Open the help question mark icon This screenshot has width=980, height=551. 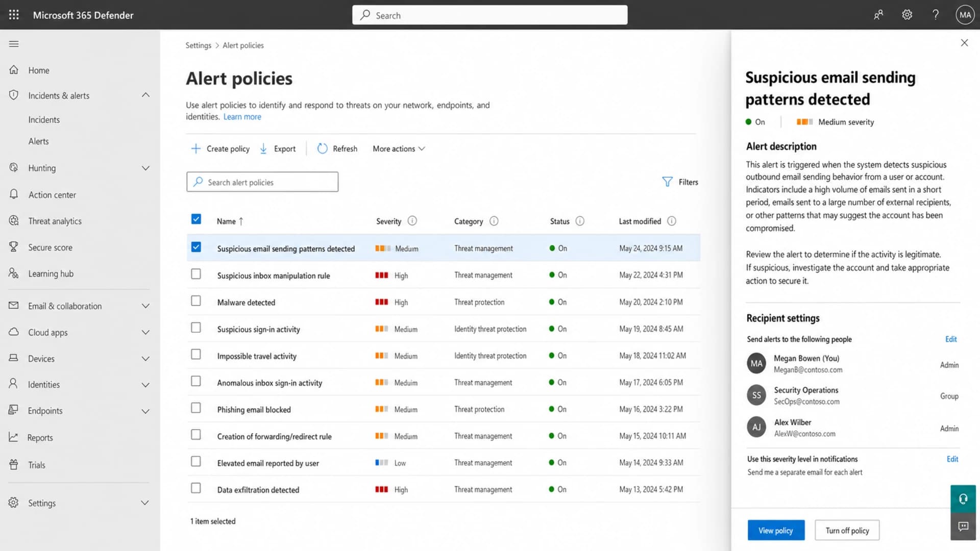click(x=936, y=15)
